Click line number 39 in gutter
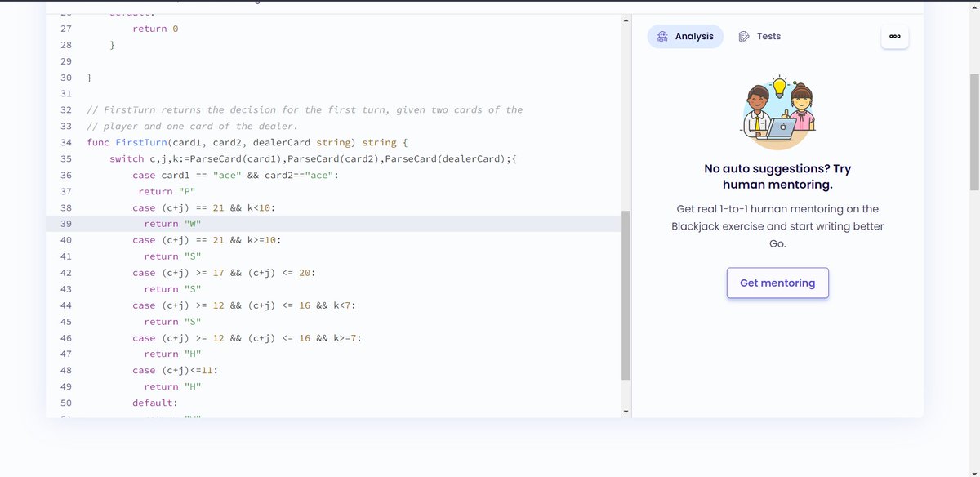The image size is (980, 477). [x=65, y=224]
